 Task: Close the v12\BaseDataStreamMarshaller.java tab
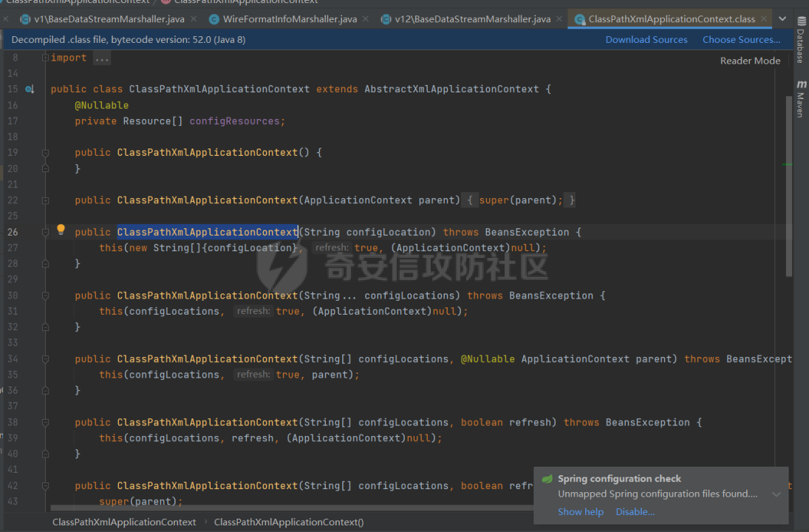pos(559,19)
